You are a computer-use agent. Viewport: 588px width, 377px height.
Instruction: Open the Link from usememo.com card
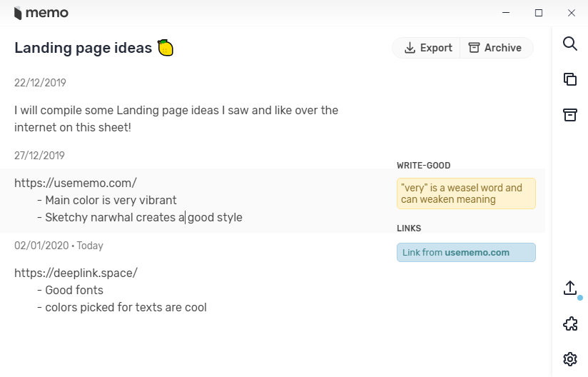coord(466,252)
